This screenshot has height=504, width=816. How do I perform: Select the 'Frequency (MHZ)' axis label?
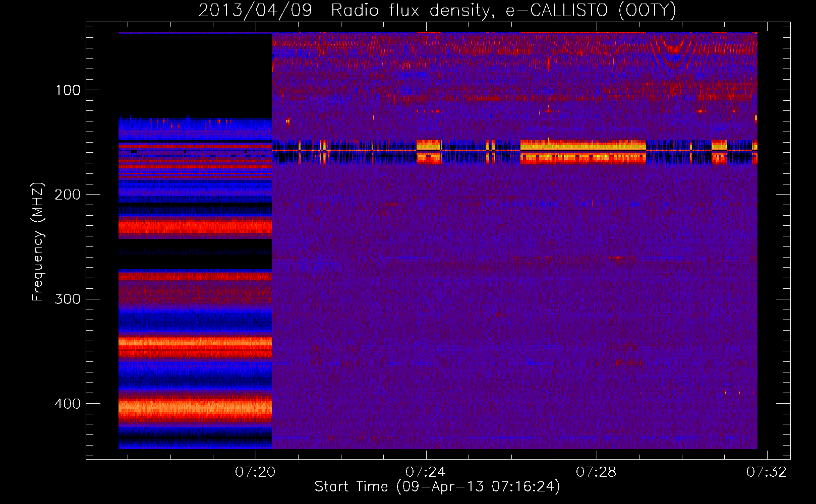tap(38, 242)
